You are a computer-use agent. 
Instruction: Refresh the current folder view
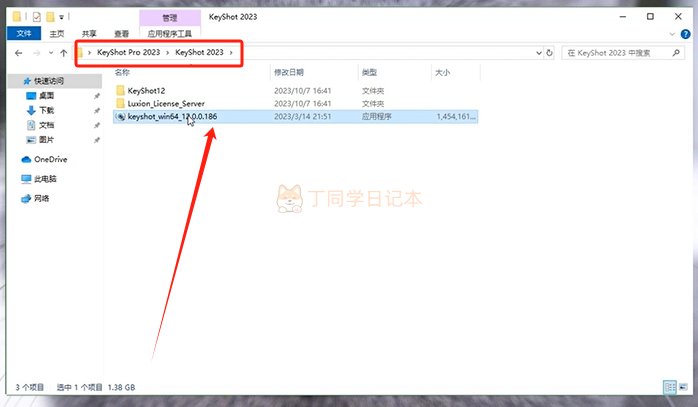coord(549,53)
